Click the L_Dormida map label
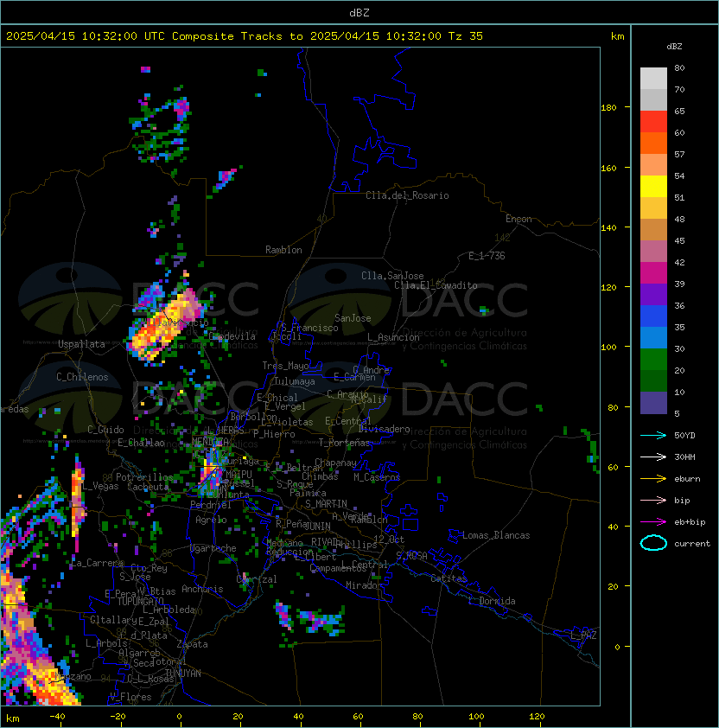This screenshot has width=719, height=728. click(x=492, y=601)
